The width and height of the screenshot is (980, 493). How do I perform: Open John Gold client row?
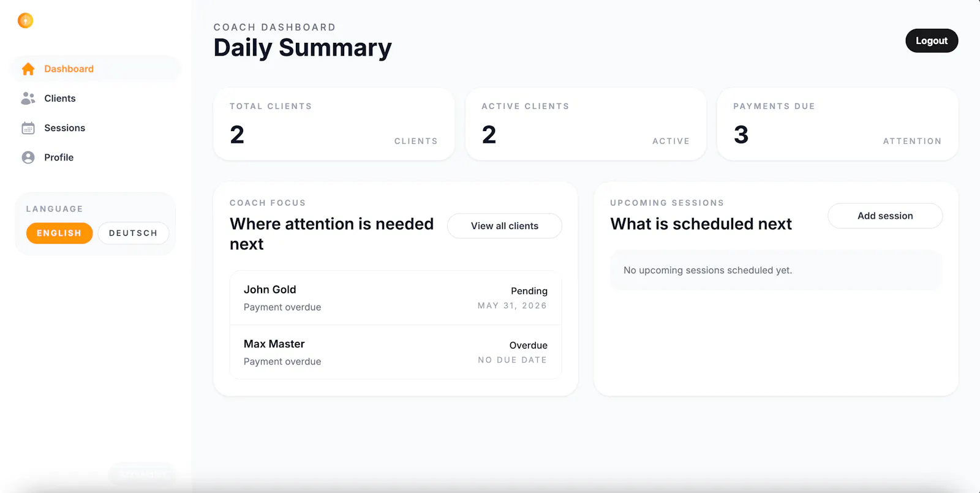[x=396, y=298]
